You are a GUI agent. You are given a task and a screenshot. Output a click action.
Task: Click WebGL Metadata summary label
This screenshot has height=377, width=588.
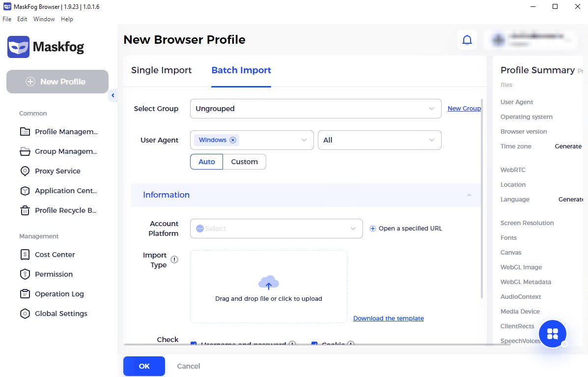pos(526,282)
